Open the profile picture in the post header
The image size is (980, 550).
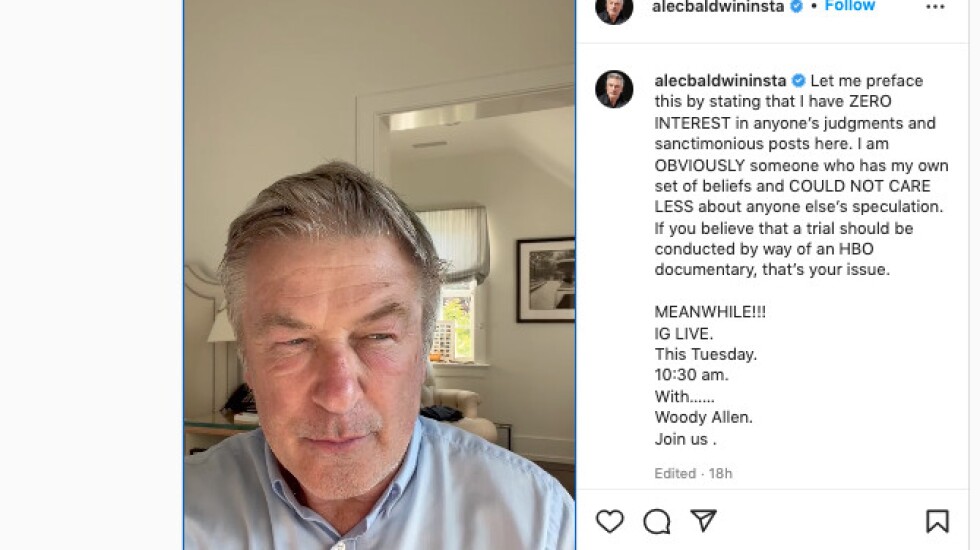(x=614, y=8)
